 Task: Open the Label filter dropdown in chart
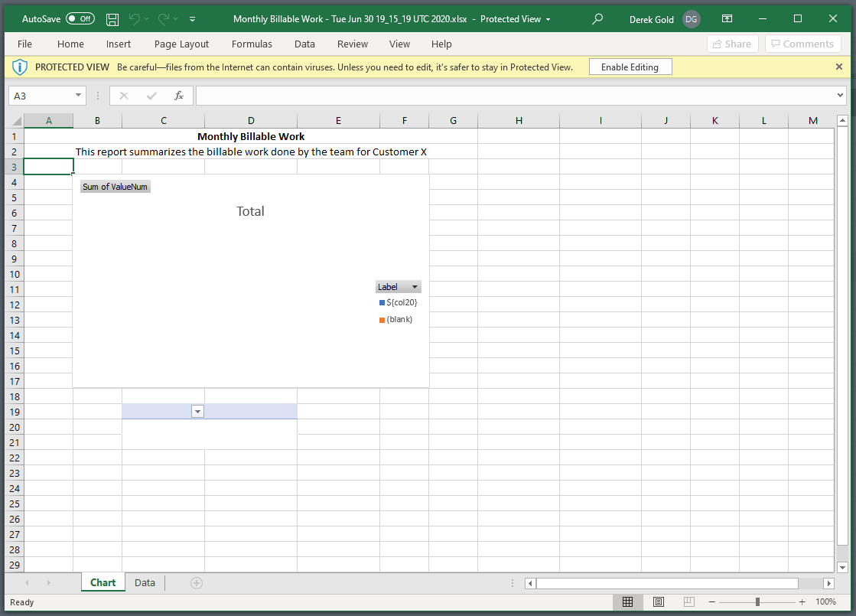415,287
